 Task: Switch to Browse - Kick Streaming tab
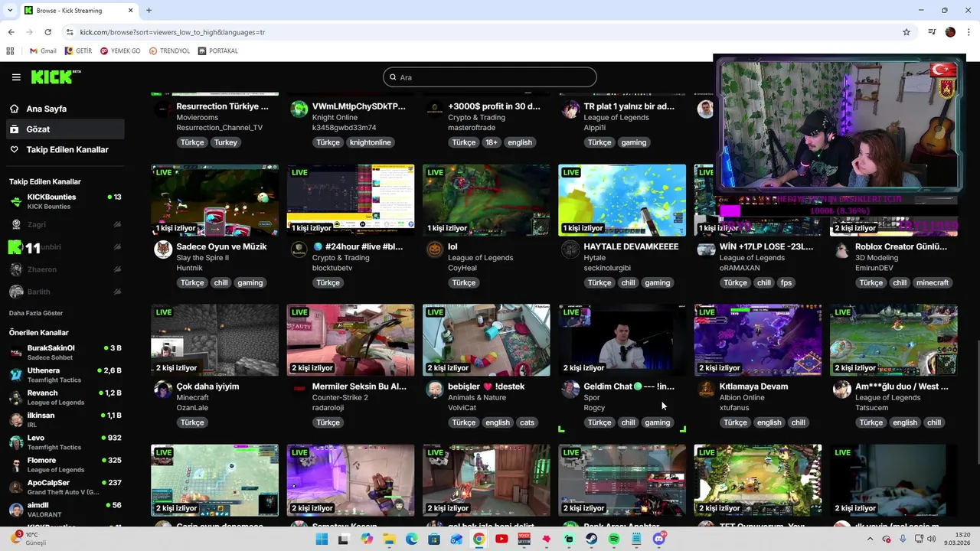77,10
